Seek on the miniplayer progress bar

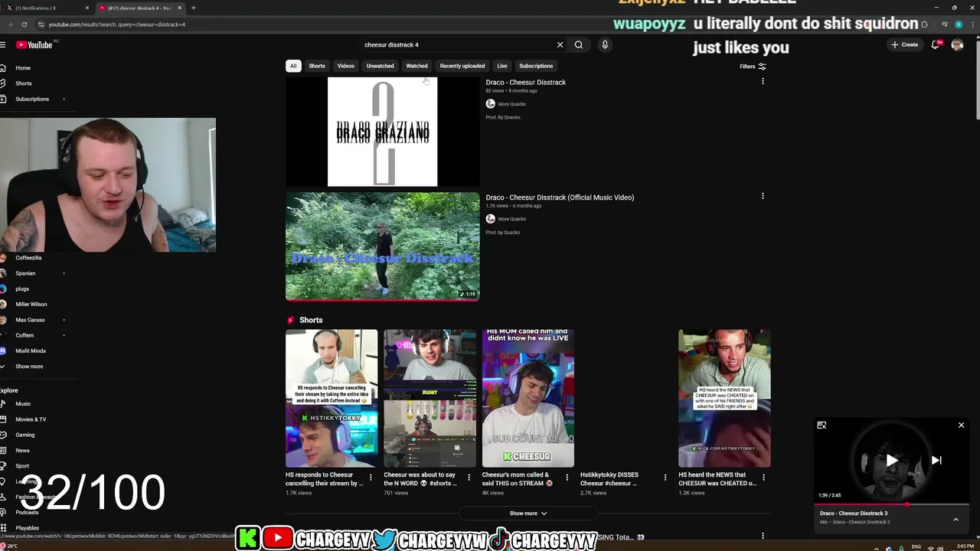tap(891, 505)
